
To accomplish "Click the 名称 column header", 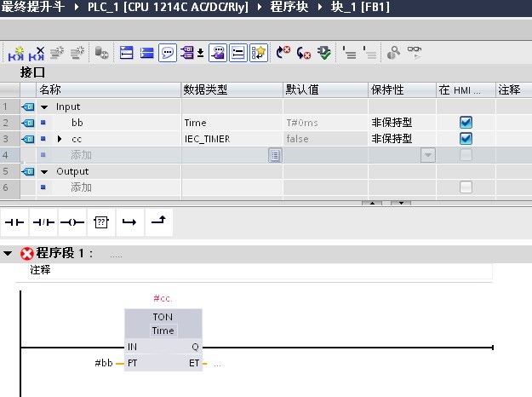I will pyautogui.click(x=108, y=90).
